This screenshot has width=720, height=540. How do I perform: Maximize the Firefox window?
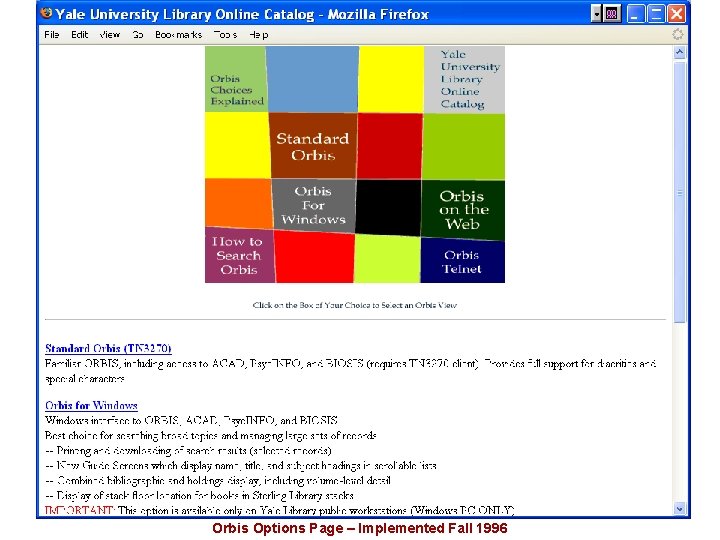coord(656,14)
